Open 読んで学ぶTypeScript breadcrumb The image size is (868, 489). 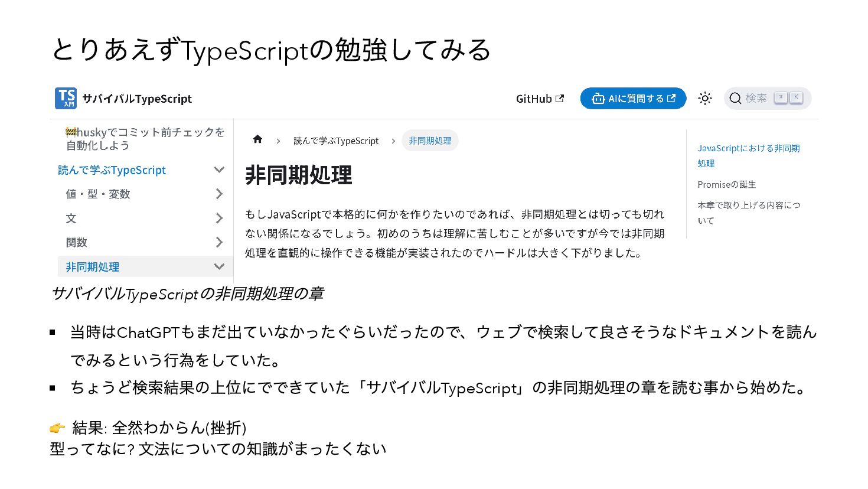click(x=336, y=141)
